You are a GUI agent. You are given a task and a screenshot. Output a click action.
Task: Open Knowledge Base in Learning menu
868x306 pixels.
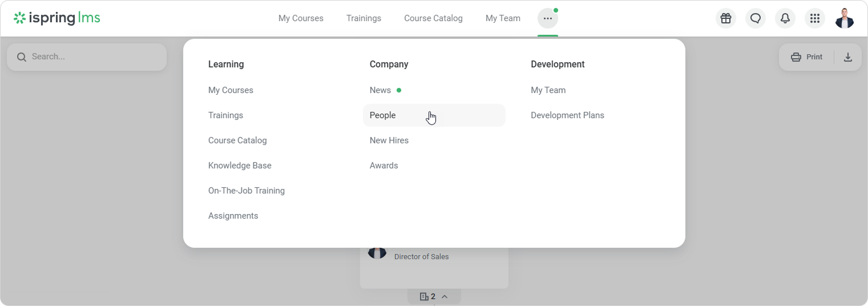point(240,166)
